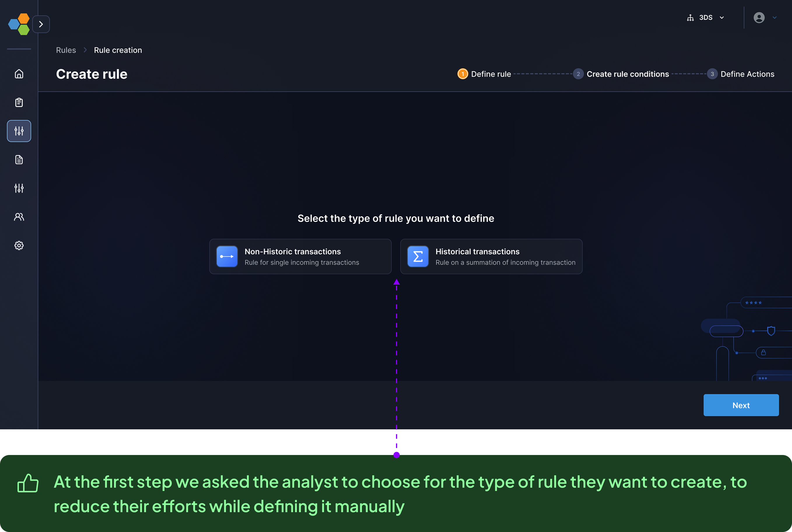Click the Rules breadcrumb link
Viewport: 792px width, 532px height.
point(66,50)
